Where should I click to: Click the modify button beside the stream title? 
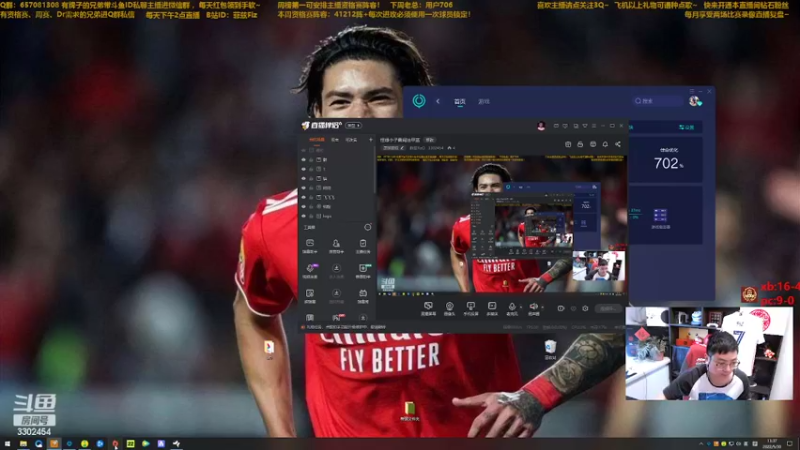coord(430,140)
